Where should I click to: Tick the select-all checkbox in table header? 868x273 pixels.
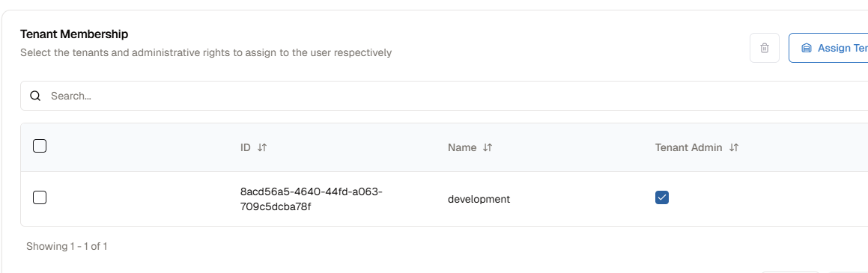tap(39, 147)
